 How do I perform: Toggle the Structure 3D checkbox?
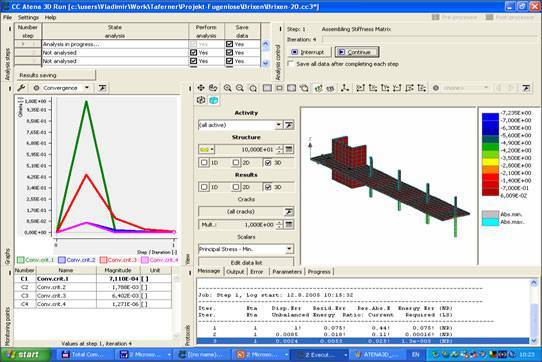268,163
